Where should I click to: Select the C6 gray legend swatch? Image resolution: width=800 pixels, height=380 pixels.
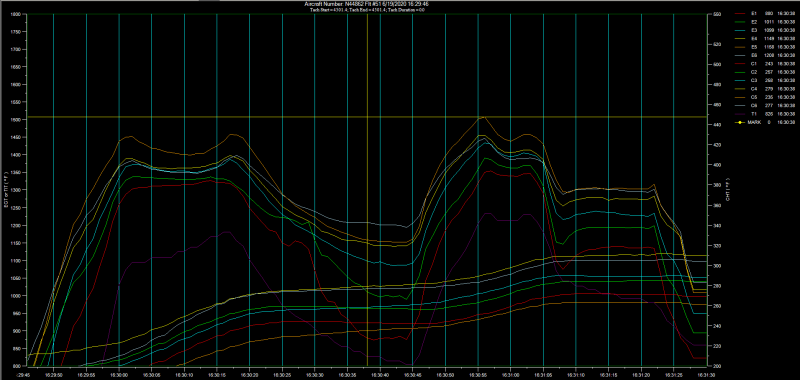740,105
